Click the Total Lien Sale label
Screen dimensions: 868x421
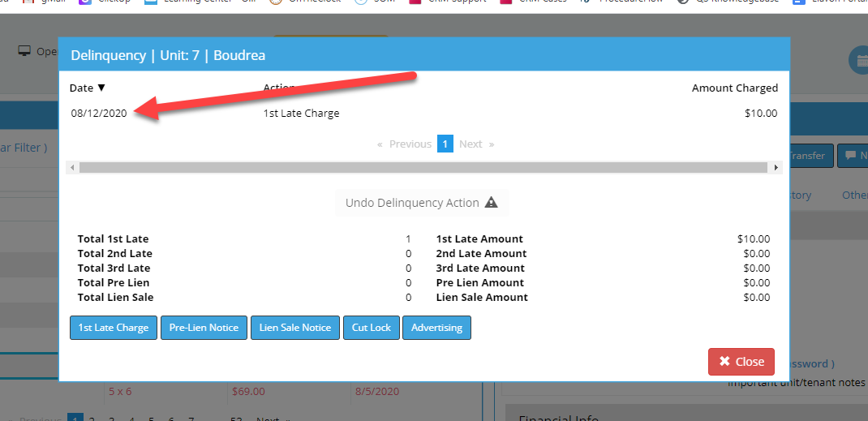(116, 297)
